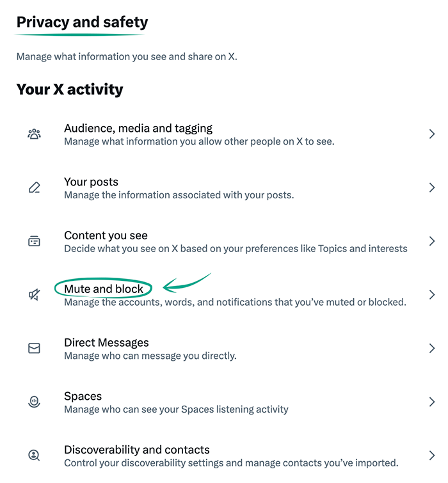This screenshot has width=448, height=483.
Task: Select the Content you see heading text
Action: tap(106, 235)
